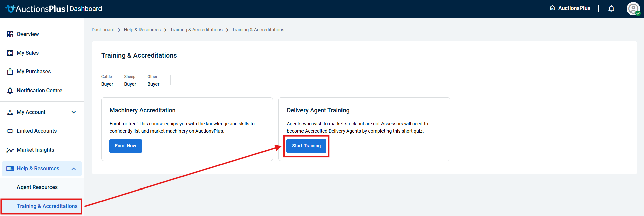Click the Notification Centre bell icon
Viewport: 644px width, 216px height.
[x=10, y=91]
